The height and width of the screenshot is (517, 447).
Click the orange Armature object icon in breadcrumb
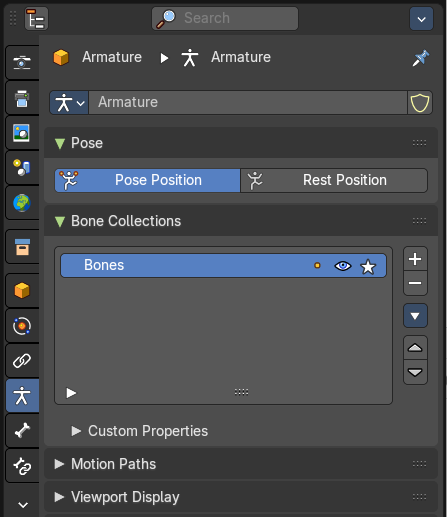click(61, 57)
